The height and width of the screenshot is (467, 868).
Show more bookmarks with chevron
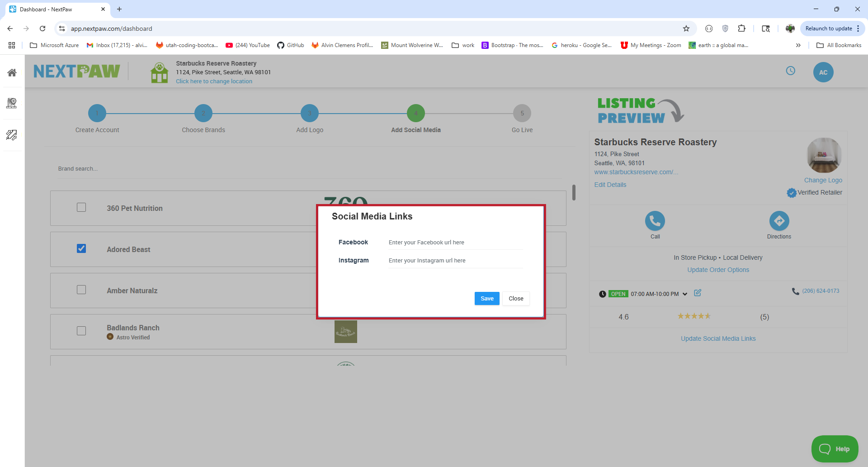click(798, 45)
